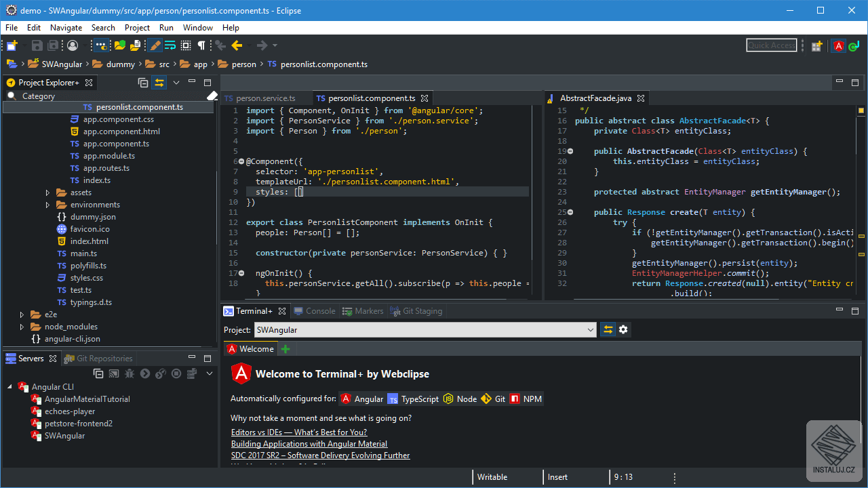Start the server with the play icon
Viewport: 868px width, 488px height.
click(145, 373)
